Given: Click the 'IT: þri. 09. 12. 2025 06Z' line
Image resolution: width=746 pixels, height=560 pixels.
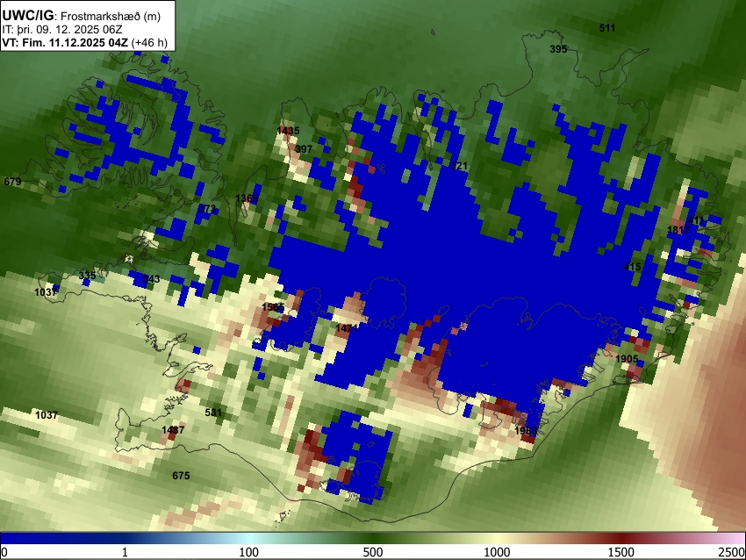Looking at the screenshot, I should (62, 30).
